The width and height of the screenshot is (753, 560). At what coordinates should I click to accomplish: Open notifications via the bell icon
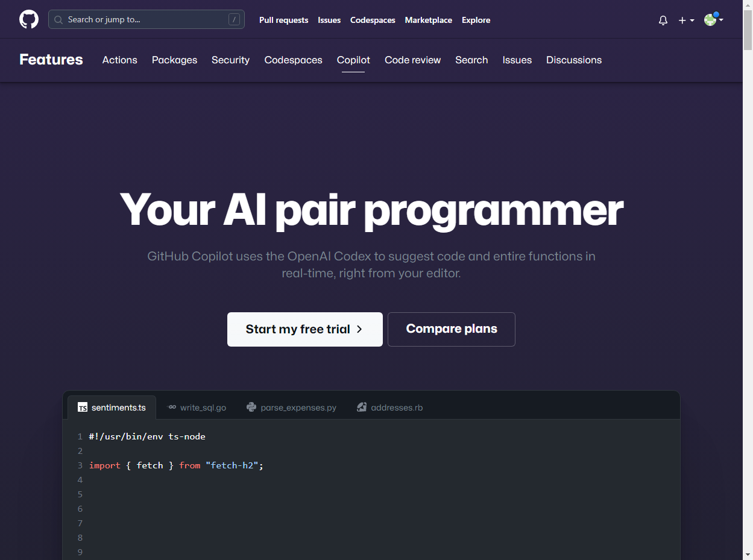(663, 20)
